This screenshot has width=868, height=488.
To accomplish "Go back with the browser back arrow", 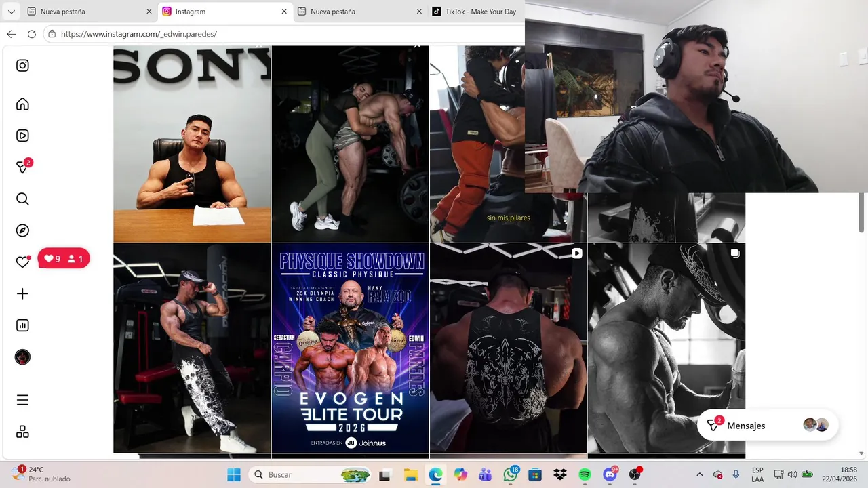I will click(x=11, y=34).
